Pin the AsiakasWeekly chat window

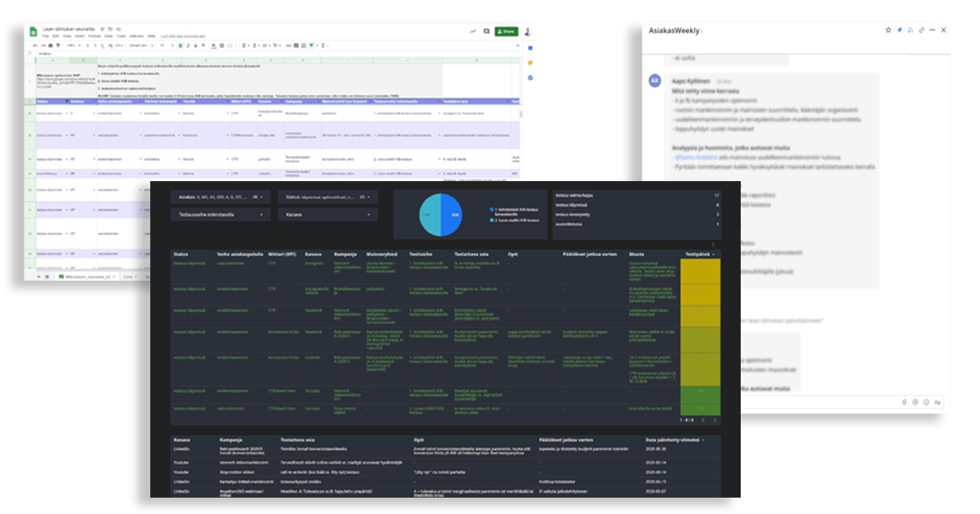pos(900,30)
